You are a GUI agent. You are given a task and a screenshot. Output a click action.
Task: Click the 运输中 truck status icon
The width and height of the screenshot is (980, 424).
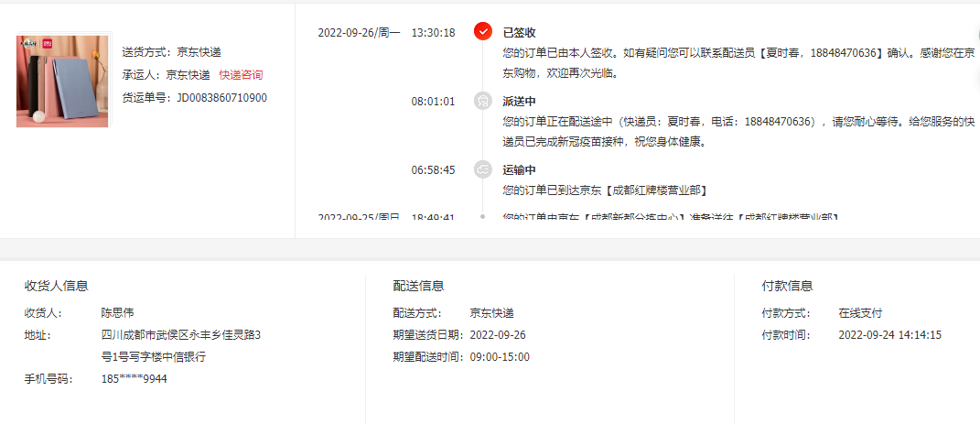(x=482, y=169)
